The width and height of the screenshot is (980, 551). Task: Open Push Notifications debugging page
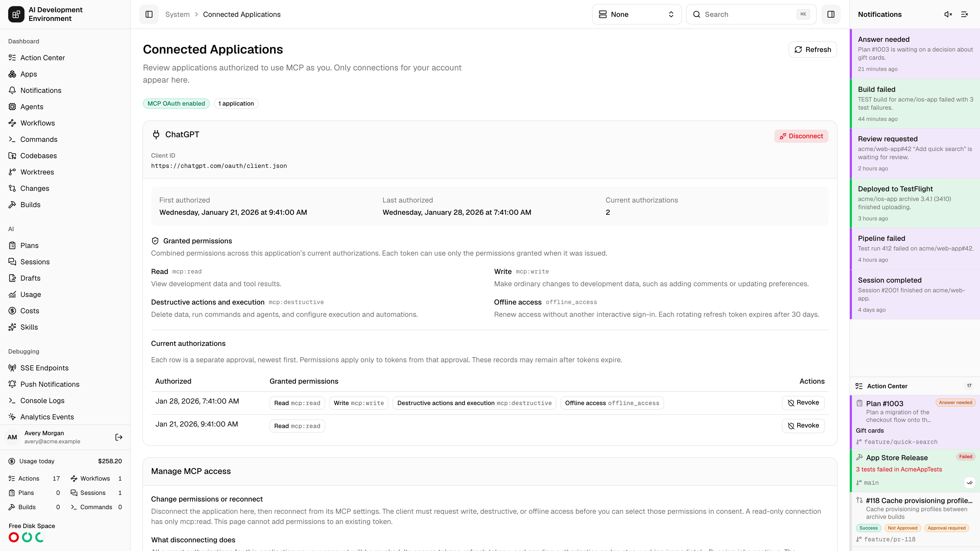65,384
